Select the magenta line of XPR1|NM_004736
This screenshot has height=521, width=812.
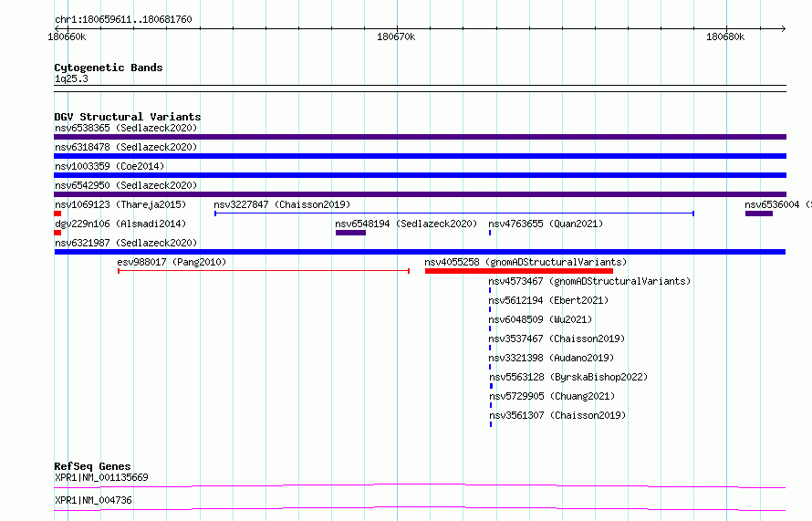tap(420, 508)
